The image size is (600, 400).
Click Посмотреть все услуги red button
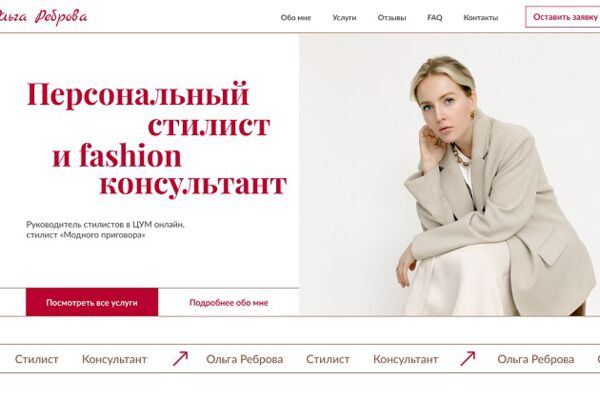92,302
